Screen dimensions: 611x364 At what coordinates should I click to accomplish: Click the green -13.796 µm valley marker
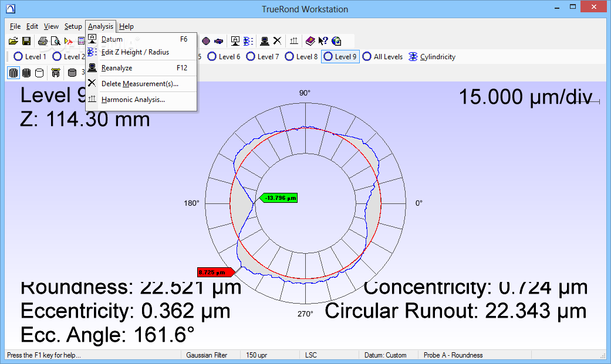pos(278,198)
